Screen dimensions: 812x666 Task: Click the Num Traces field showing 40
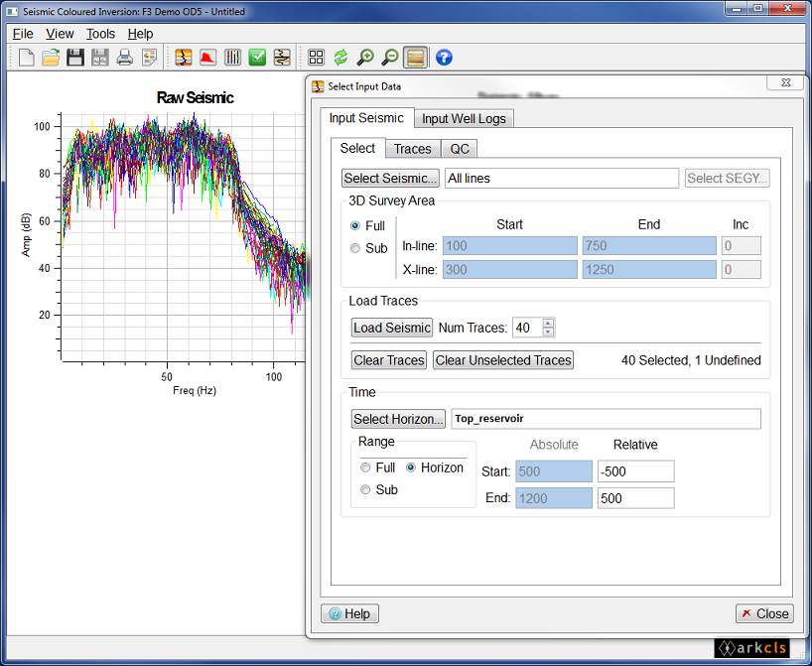[x=527, y=328]
